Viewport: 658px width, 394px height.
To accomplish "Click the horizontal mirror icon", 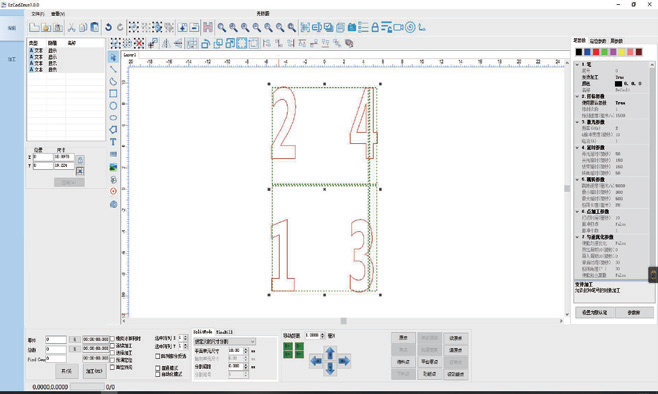I will (166, 43).
